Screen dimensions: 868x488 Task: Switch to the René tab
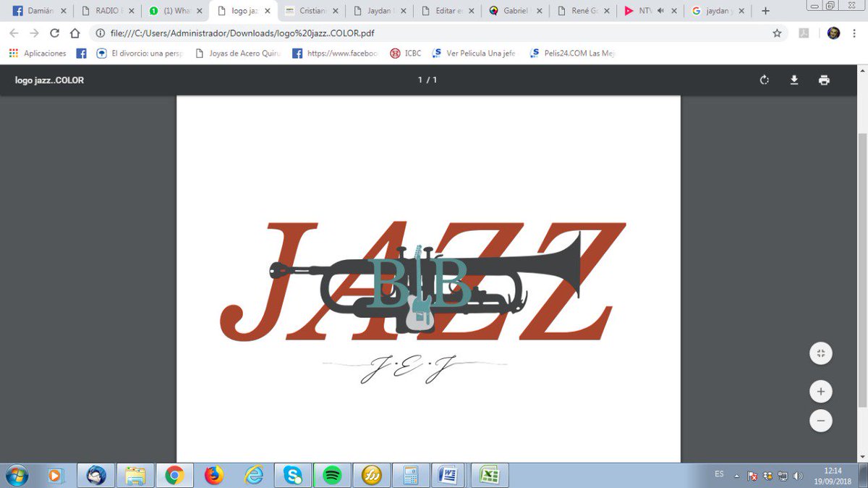pyautogui.click(x=582, y=11)
